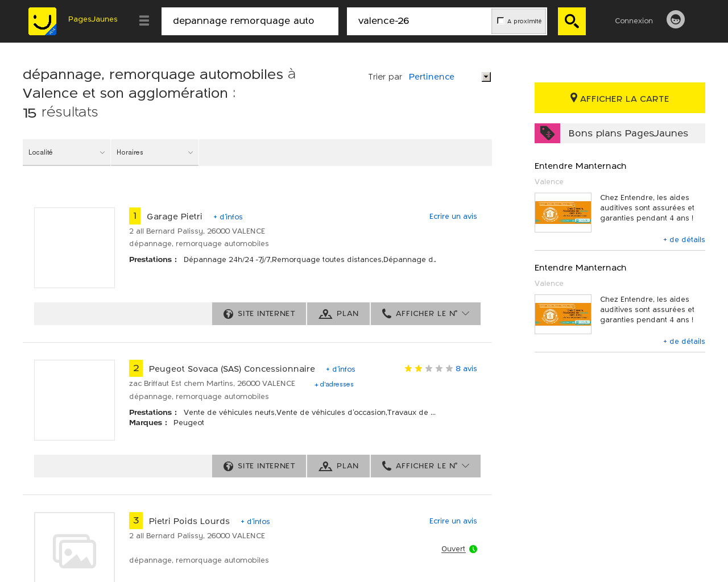The width and height of the screenshot is (728, 582).
Task: Click globe icon for Peugeot Sovaca site
Action: [228, 466]
